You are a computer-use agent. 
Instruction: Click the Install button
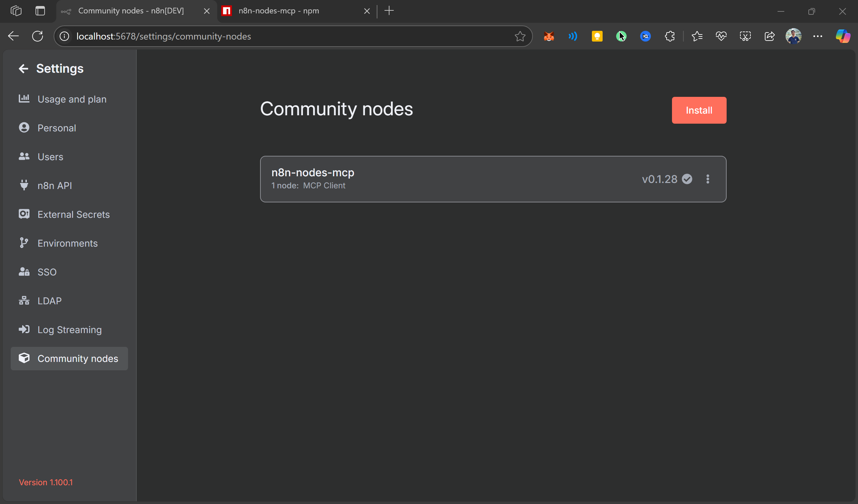tap(699, 110)
